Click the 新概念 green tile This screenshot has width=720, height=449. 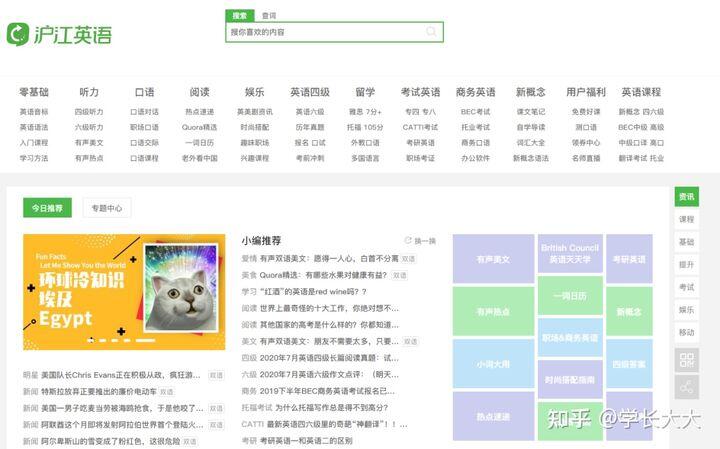tap(629, 311)
